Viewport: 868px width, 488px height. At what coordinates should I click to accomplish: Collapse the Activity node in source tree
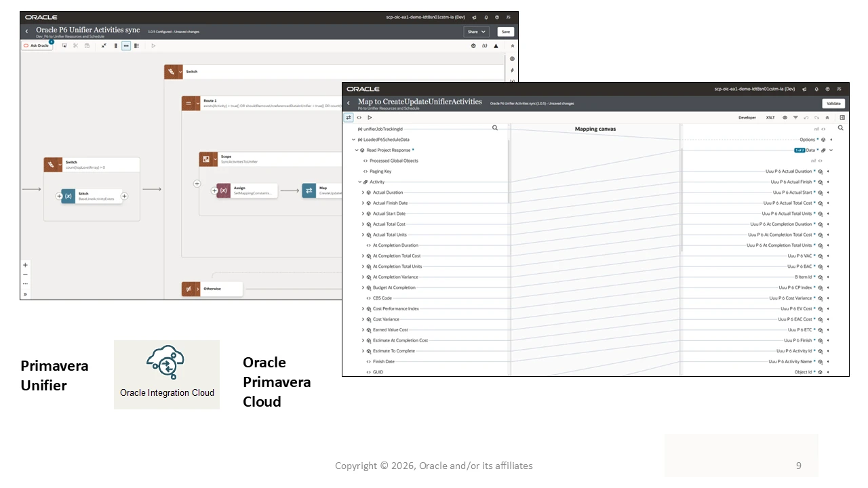coord(359,182)
